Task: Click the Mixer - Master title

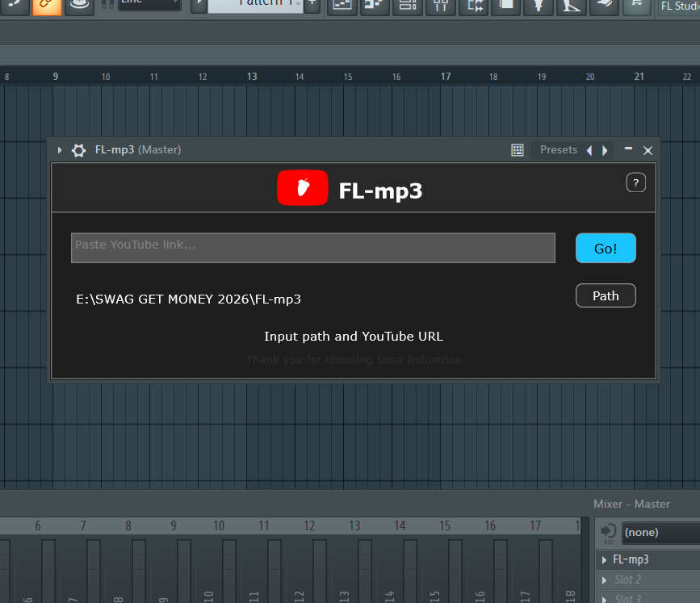Action: pyautogui.click(x=631, y=504)
